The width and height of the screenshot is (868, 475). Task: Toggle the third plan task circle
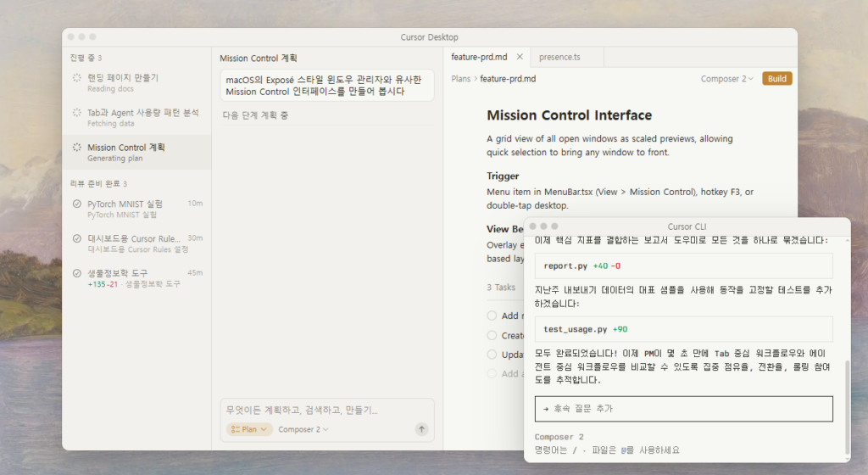point(492,355)
